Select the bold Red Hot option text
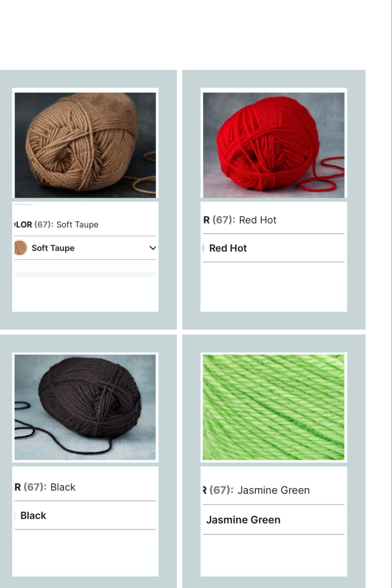 228,248
